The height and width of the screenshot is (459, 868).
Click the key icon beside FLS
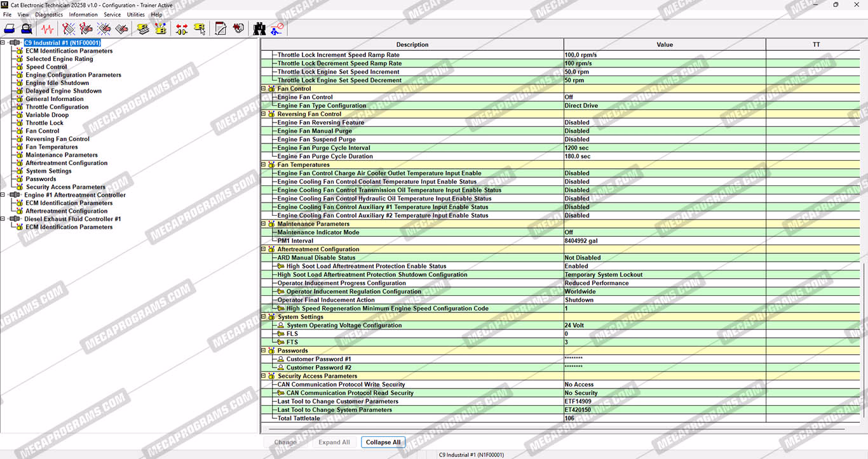281,334
